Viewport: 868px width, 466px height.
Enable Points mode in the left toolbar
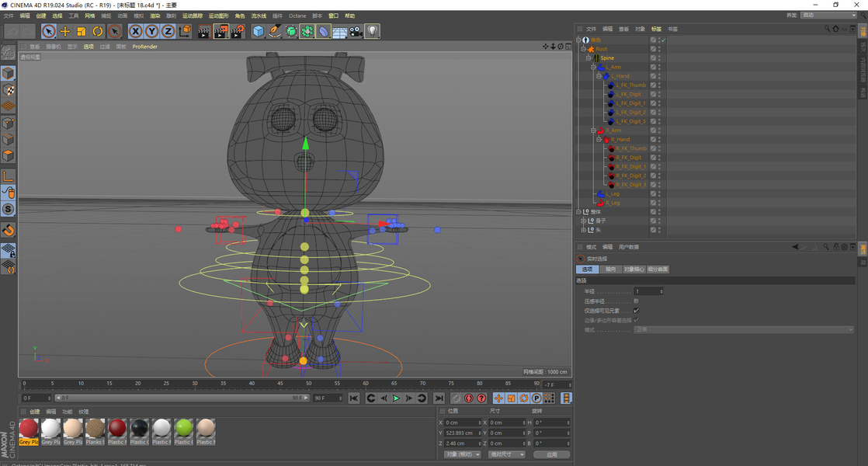(x=9, y=123)
